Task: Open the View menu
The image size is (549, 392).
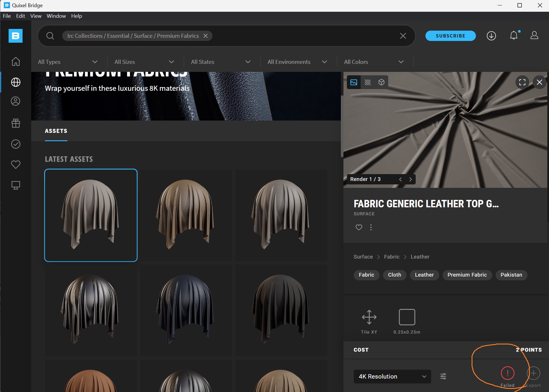Action: tap(36, 16)
